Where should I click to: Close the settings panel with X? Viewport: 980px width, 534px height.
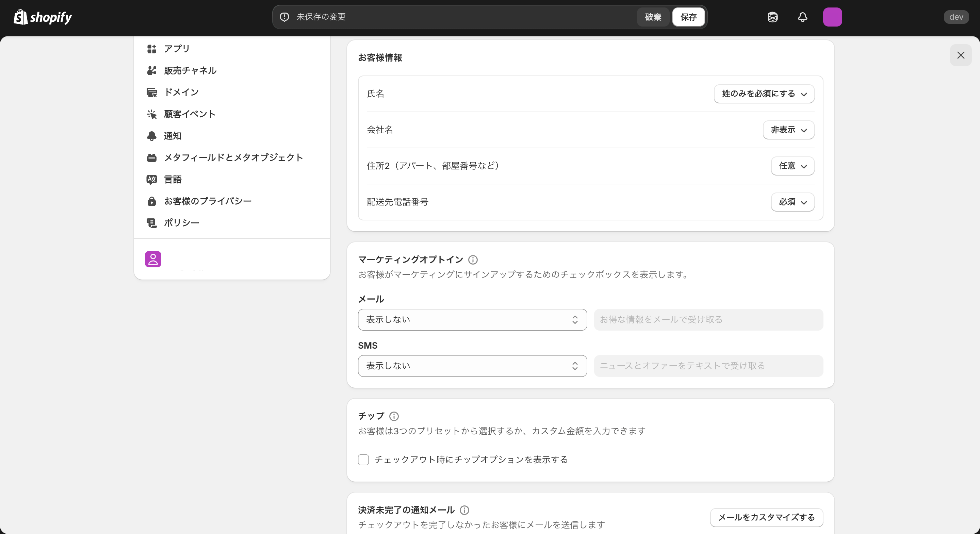pos(961,55)
